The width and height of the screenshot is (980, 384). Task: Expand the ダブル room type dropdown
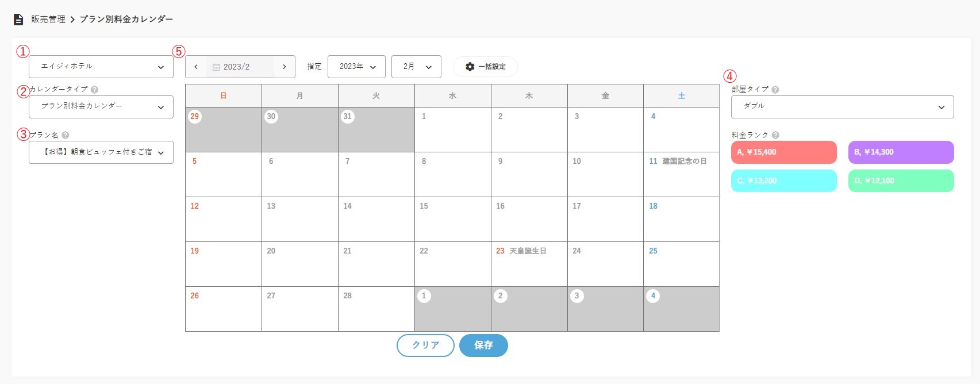click(x=842, y=107)
